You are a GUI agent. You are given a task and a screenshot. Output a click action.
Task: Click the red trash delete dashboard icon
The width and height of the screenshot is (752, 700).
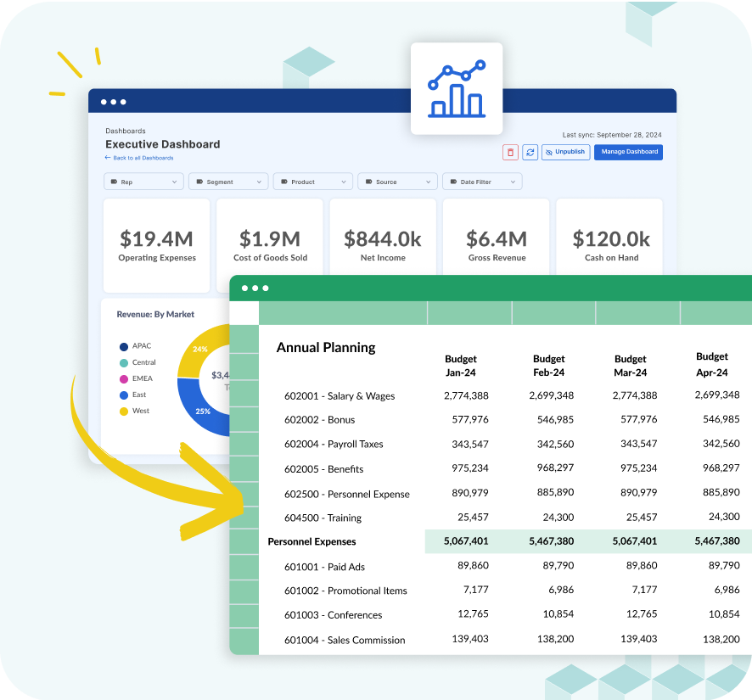point(510,152)
